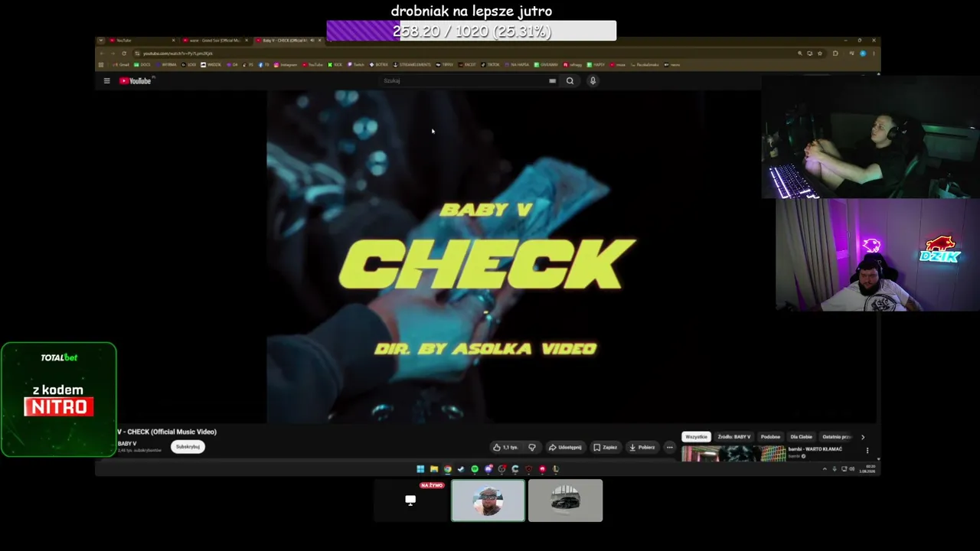Reload the page with the browser refresh icon
980x551 pixels.
point(124,54)
